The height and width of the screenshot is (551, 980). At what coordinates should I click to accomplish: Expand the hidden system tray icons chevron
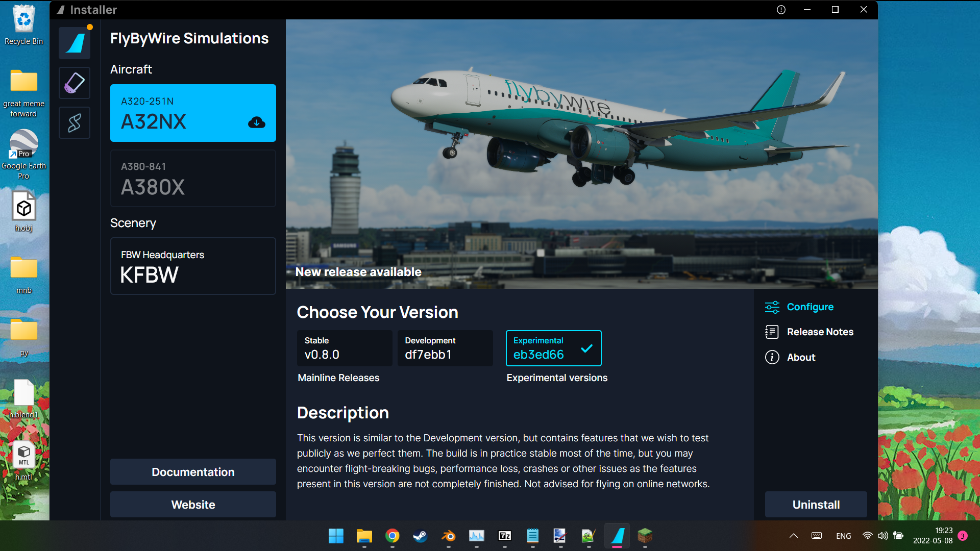click(x=793, y=536)
